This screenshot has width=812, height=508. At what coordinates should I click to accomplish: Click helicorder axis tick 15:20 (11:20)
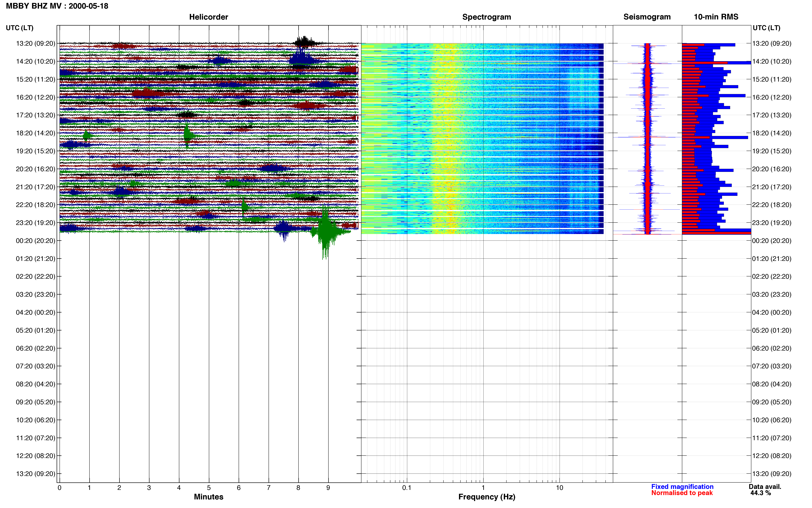(x=36, y=79)
